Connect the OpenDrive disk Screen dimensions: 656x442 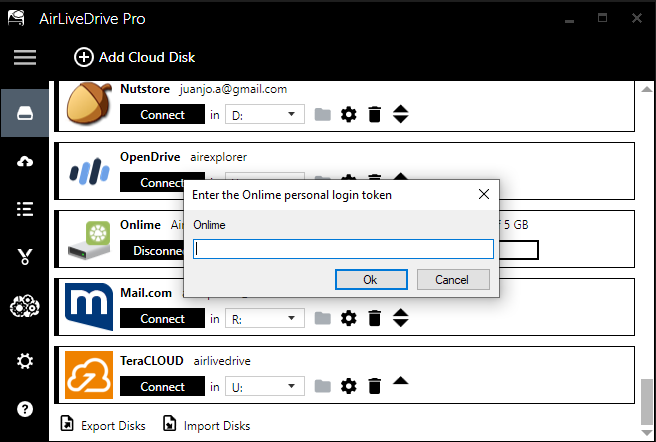(x=152, y=182)
